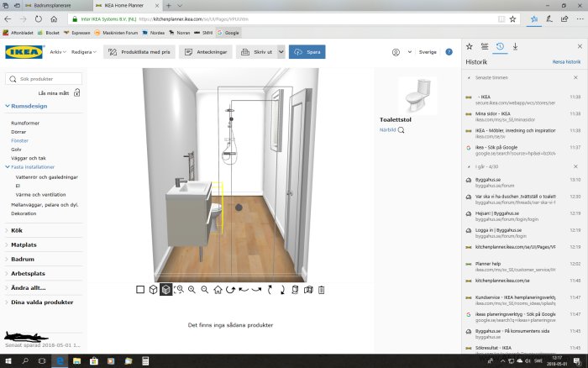Rotate the view right with curved arrow
Screen dimensions: 588x368
[x=256, y=290]
